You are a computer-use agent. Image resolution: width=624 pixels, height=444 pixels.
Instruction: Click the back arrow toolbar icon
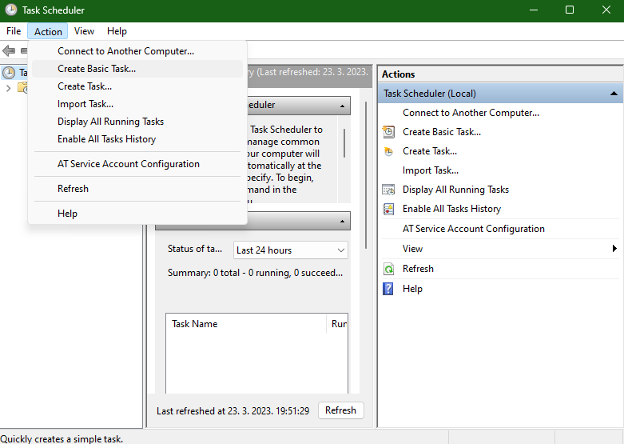pyautogui.click(x=9, y=51)
